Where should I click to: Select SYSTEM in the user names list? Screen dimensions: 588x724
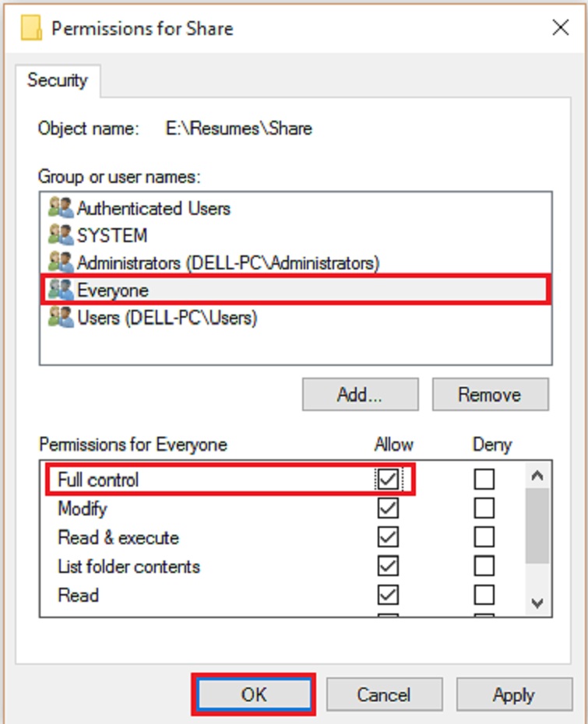pos(112,235)
